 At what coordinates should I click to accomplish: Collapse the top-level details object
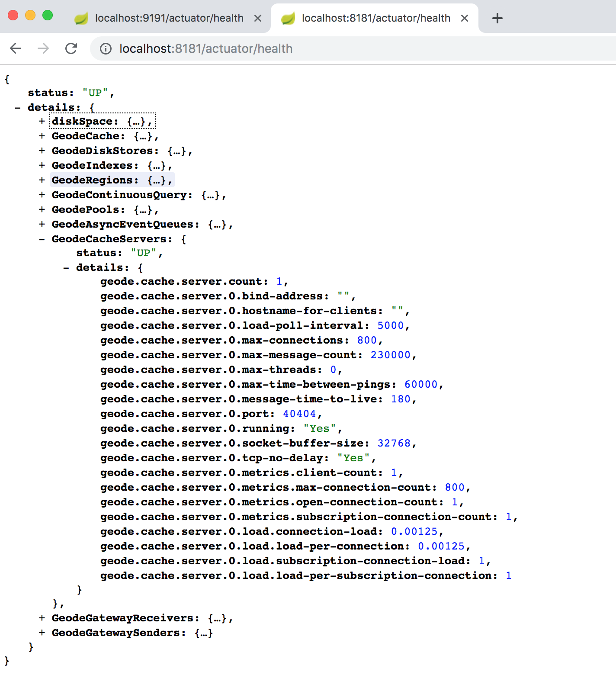click(x=18, y=108)
